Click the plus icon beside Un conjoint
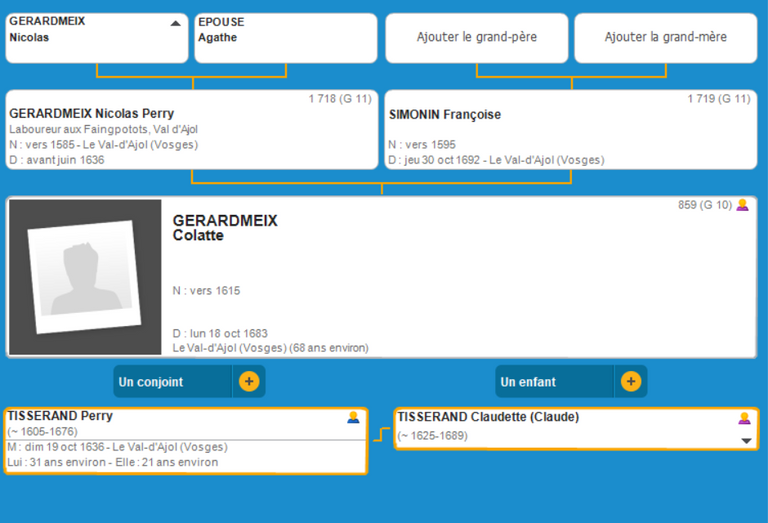The height and width of the screenshot is (523, 768). click(249, 381)
